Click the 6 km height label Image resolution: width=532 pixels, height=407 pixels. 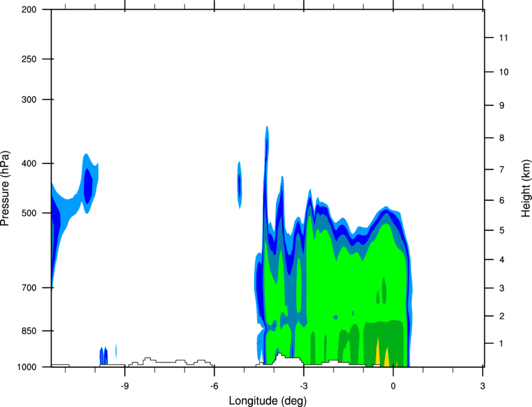[x=502, y=200]
